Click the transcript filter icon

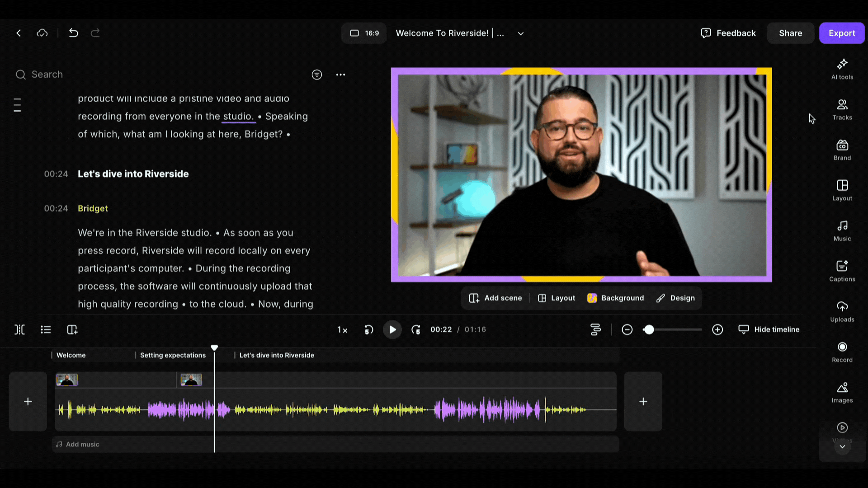tap(316, 75)
